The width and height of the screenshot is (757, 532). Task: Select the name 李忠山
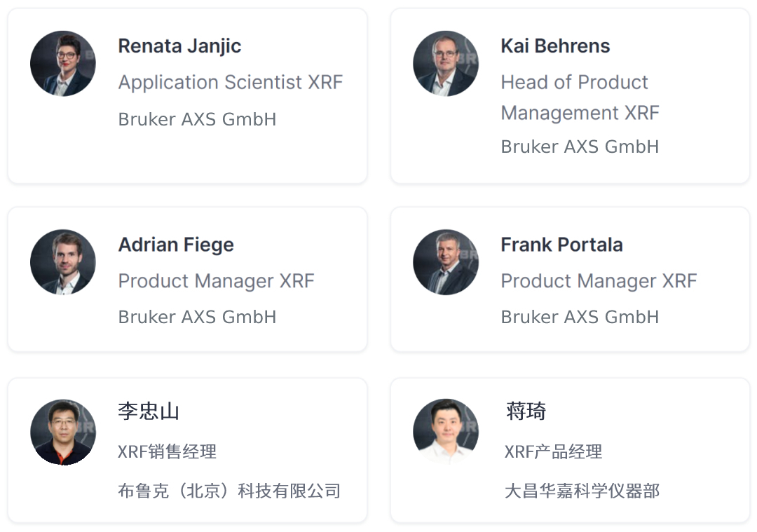pyautogui.click(x=149, y=411)
